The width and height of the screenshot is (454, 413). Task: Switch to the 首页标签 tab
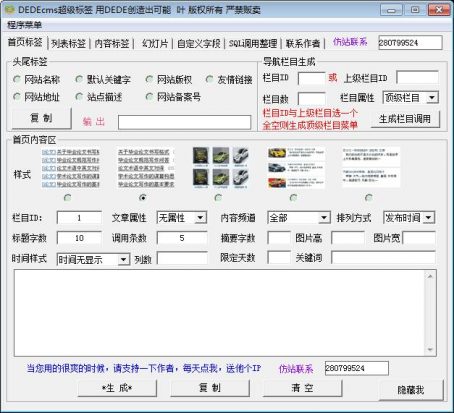tap(25, 42)
